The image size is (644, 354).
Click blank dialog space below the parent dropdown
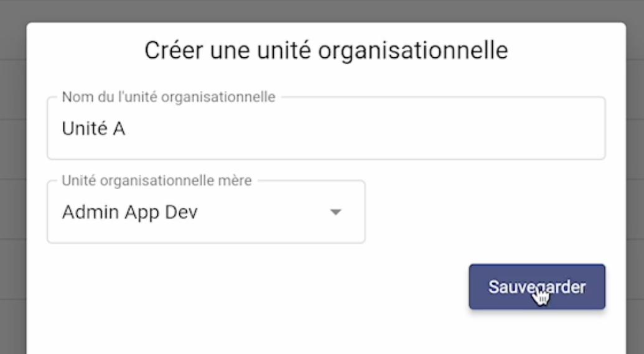click(x=206, y=296)
